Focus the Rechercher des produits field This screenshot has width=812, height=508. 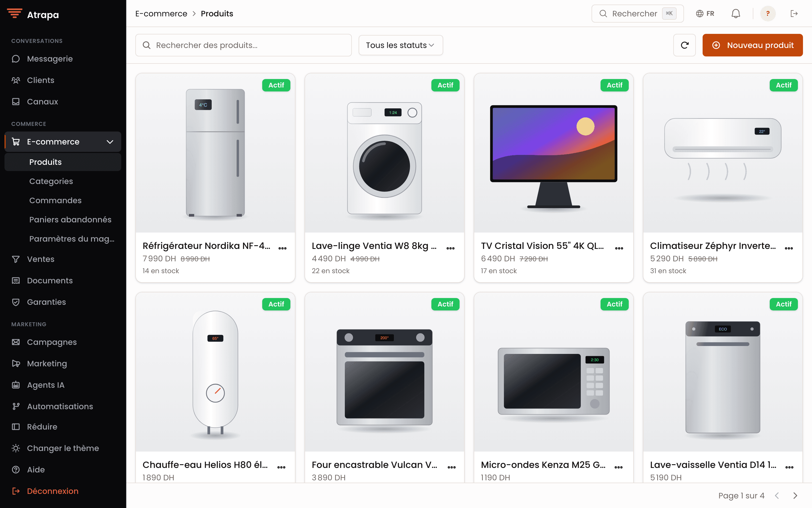pos(243,45)
